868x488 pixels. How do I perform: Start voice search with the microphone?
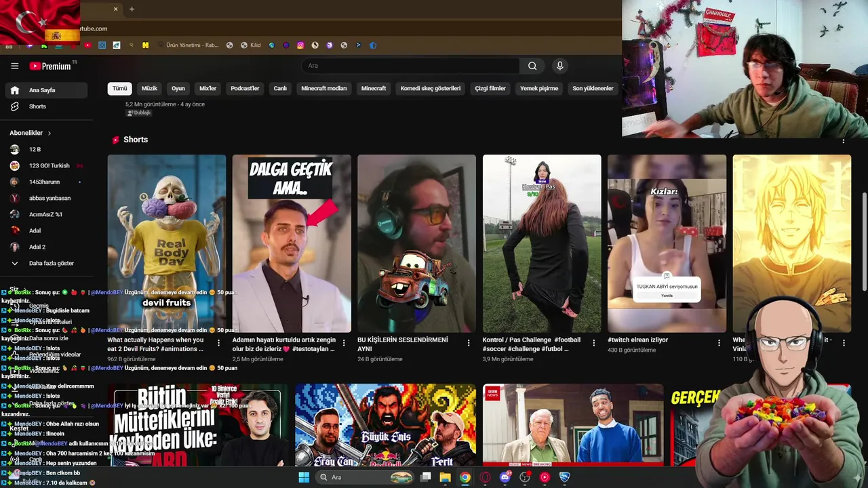559,66
